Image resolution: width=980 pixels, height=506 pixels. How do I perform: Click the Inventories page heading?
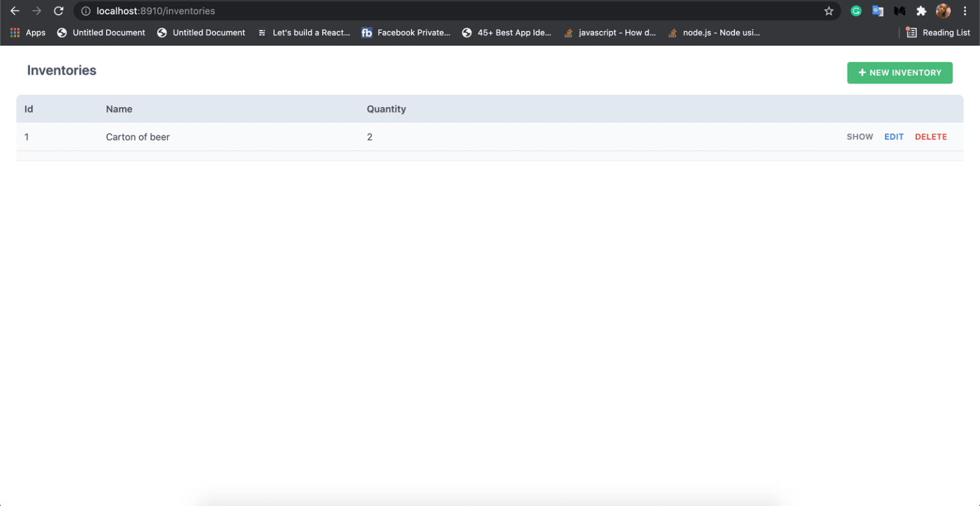(x=62, y=70)
